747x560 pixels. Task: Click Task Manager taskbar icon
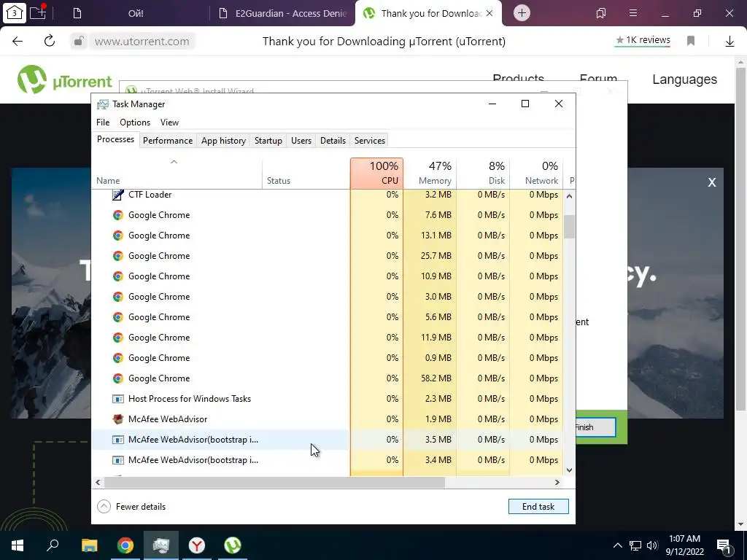[161, 545]
